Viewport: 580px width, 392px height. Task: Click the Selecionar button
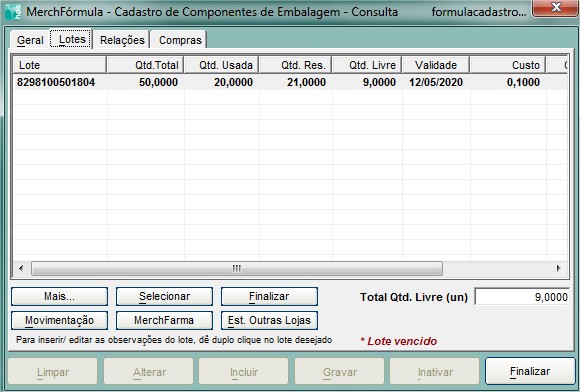[x=164, y=297]
